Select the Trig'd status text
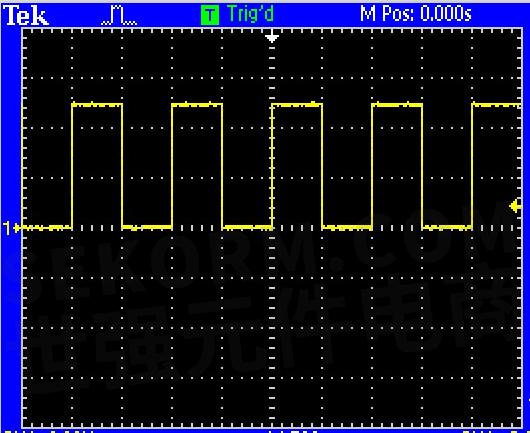The image size is (530, 433). (250, 14)
